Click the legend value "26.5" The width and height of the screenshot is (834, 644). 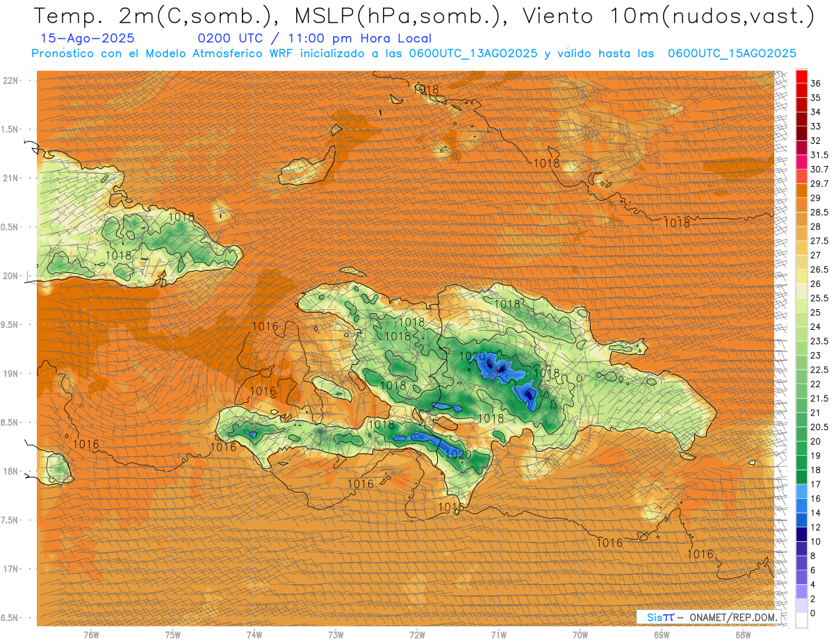(819, 270)
